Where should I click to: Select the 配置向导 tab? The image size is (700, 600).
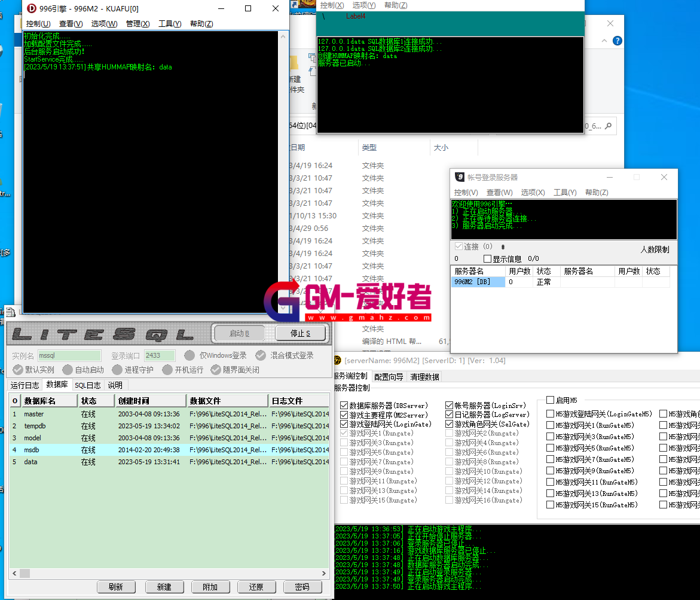[389, 377]
